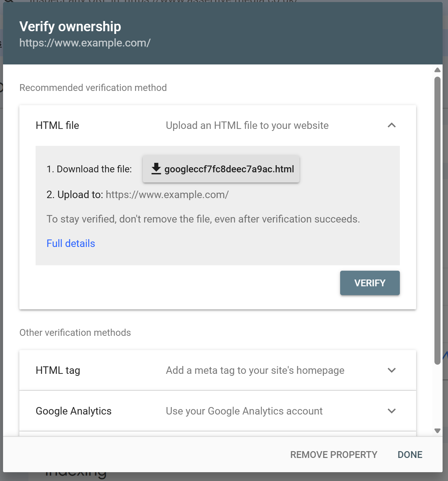Expand the HTML tag method chevron
This screenshot has height=481, width=448.
(x=391, y=370)
